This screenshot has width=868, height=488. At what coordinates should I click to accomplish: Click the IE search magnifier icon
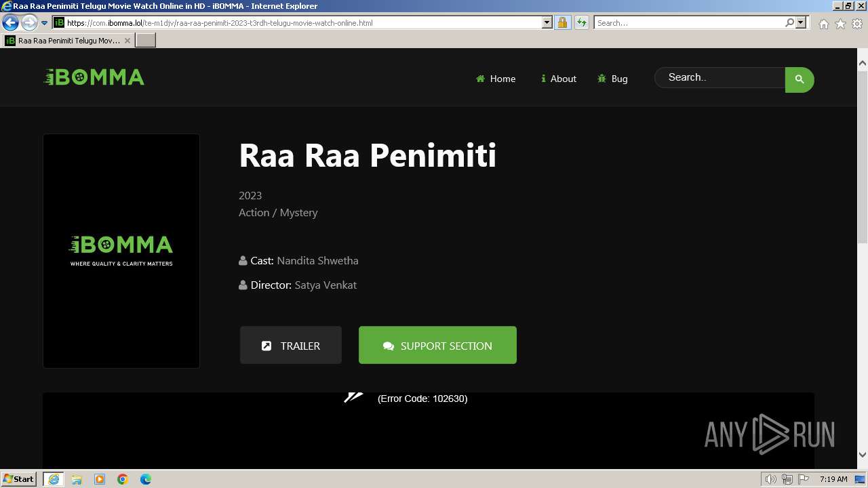click(x=789, y=22)
